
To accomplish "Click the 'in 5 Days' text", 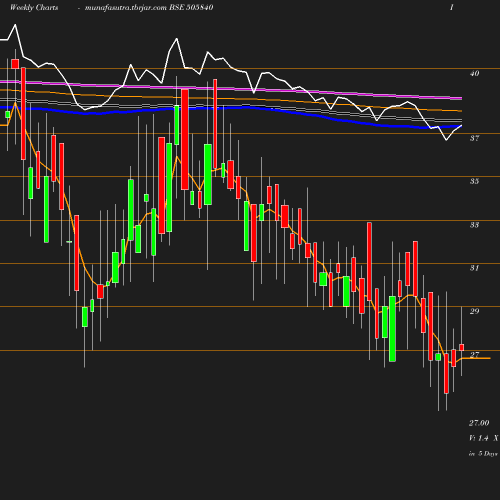I will pyautogui.click(x=483, y=454).
